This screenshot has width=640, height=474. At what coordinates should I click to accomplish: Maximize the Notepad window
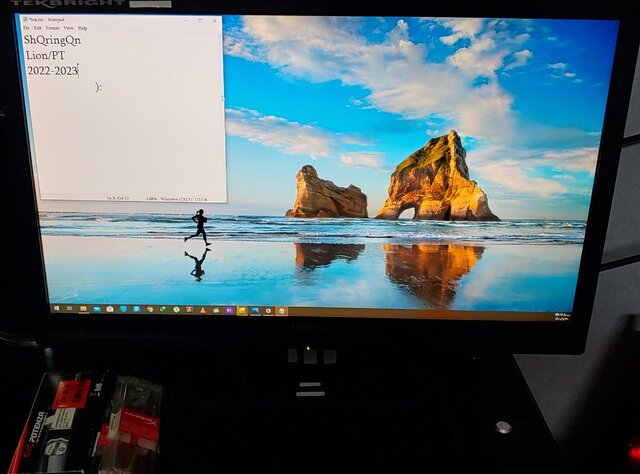(x=200, y=20)
